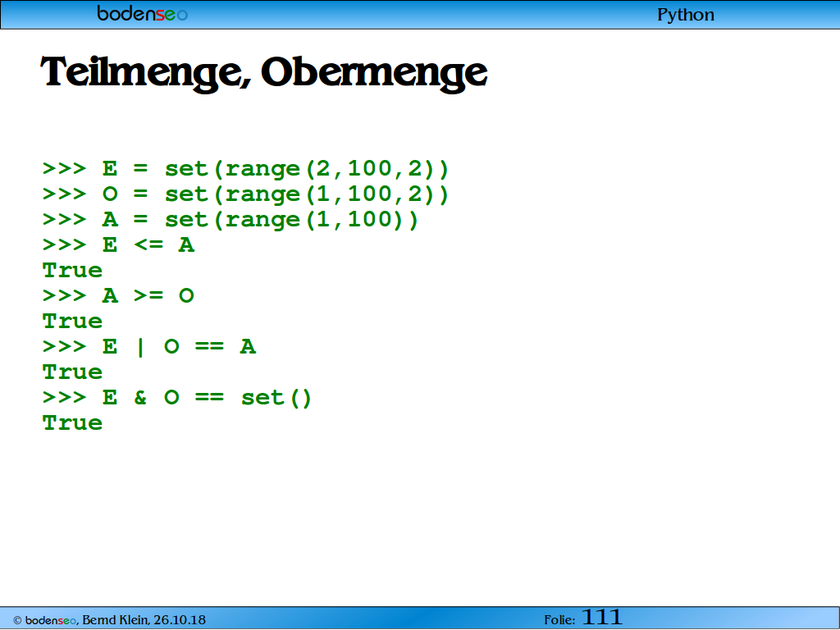This screenshot has width=840, height=630.
Task: Click the True result below E <= A
Action: 72,270
